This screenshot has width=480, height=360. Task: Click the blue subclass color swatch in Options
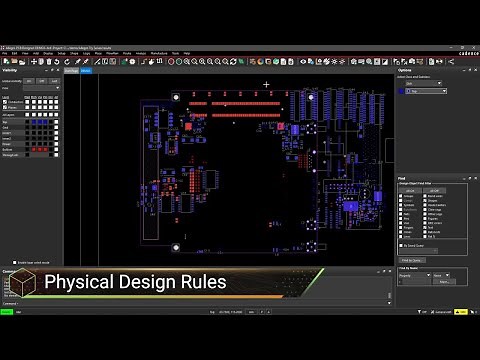(401, 91)
